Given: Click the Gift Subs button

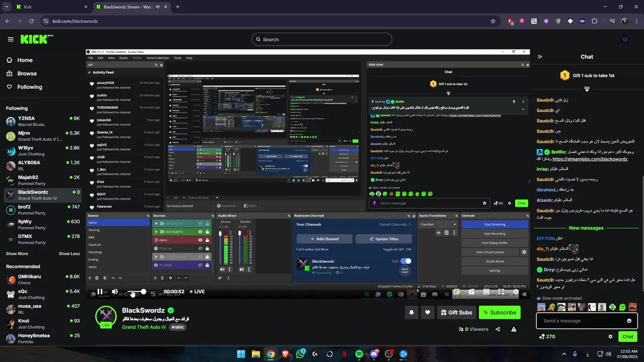Looking at the screenshot, I should [456, 312].
